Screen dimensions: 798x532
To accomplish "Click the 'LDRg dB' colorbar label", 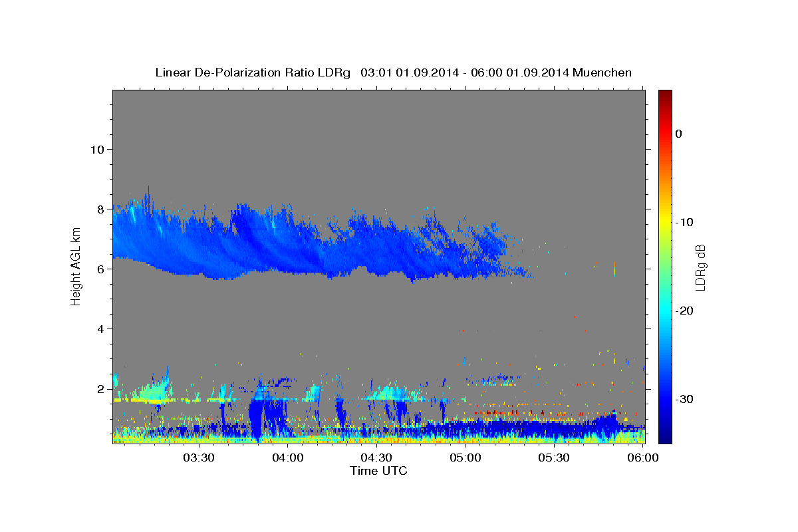I will 700,267.
